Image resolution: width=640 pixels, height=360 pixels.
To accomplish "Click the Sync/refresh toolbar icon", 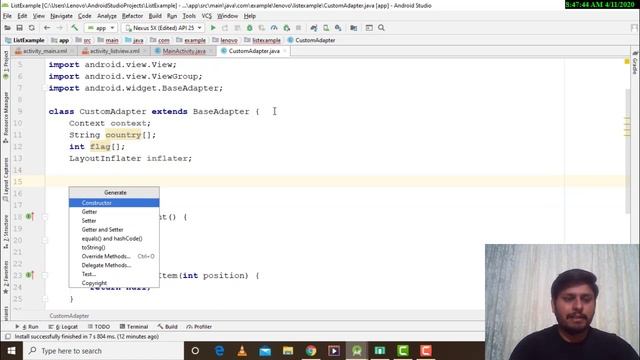I will point(31,28).
